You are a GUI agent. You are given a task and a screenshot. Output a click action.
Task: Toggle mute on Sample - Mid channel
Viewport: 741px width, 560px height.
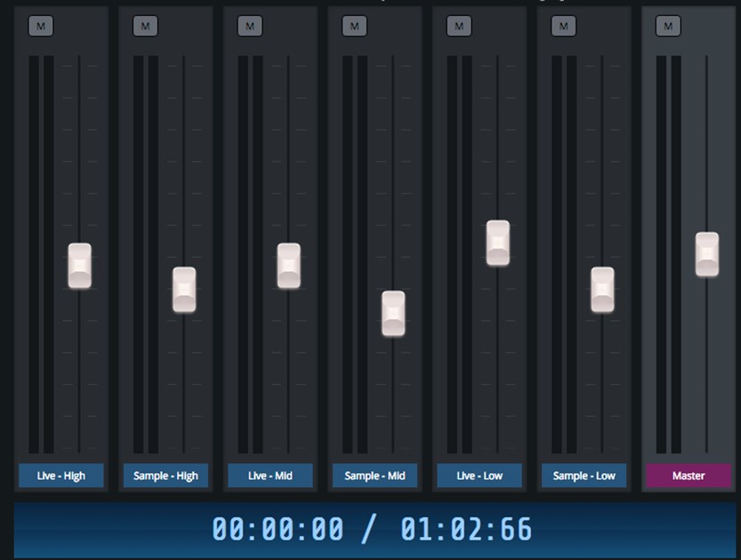tap(354, 26)
